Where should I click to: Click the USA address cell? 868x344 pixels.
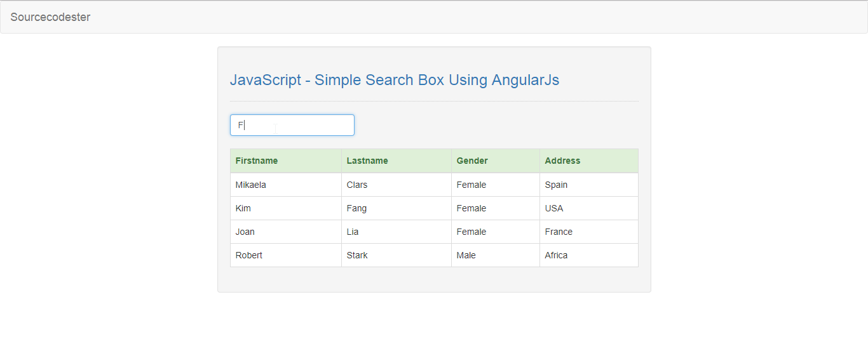click(x=589, y=208)
